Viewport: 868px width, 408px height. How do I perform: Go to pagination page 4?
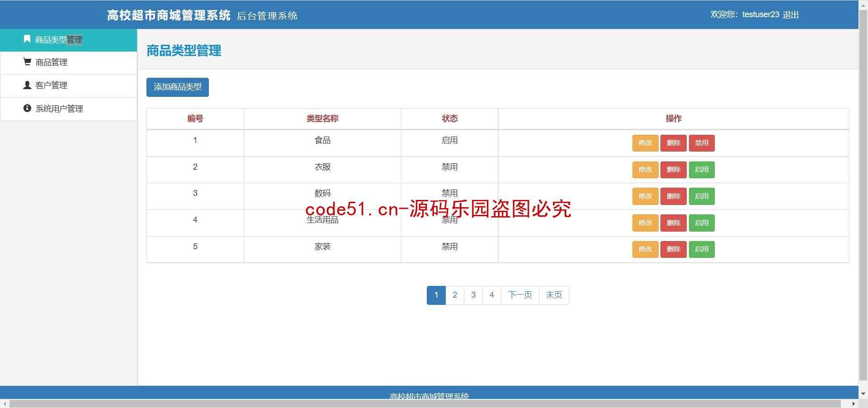click(x=492, y=295)
